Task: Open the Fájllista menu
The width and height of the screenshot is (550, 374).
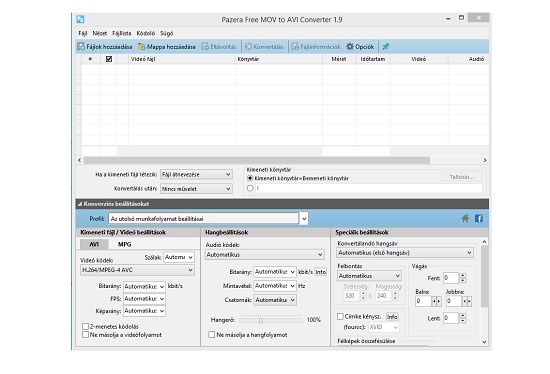Action: [x=122, y=33]
